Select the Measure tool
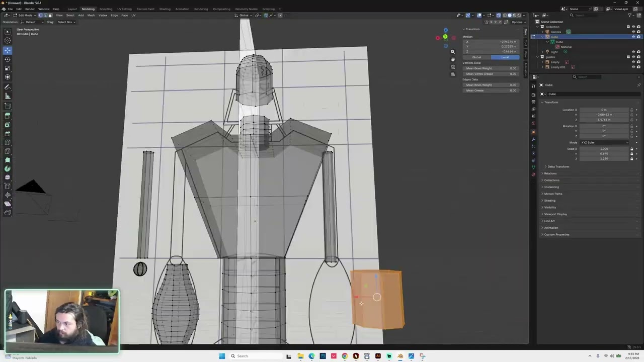644x362 pixels. click(x=8, y=97)
